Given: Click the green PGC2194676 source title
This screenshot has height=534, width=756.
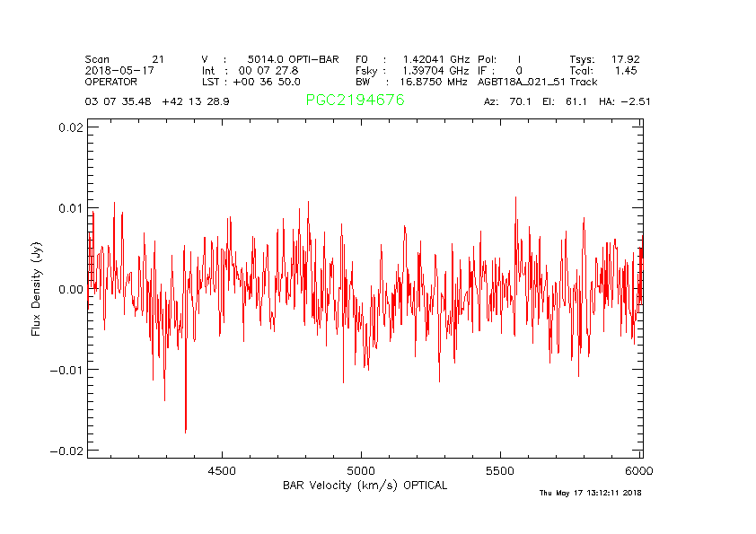Looking at the screenshot, I should pos(355,101).
